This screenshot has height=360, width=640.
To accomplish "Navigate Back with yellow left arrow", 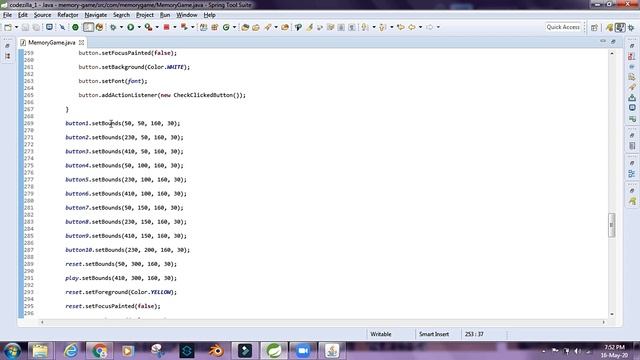I will [x=411, y=27].
